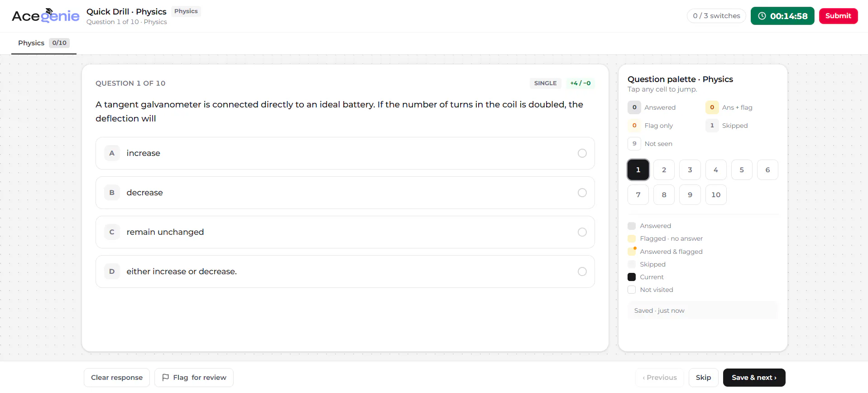Image resolution: width=868 pixels, height=393 pixels.
Task: Click the 0/10 score badge
Action: [59, 43]
